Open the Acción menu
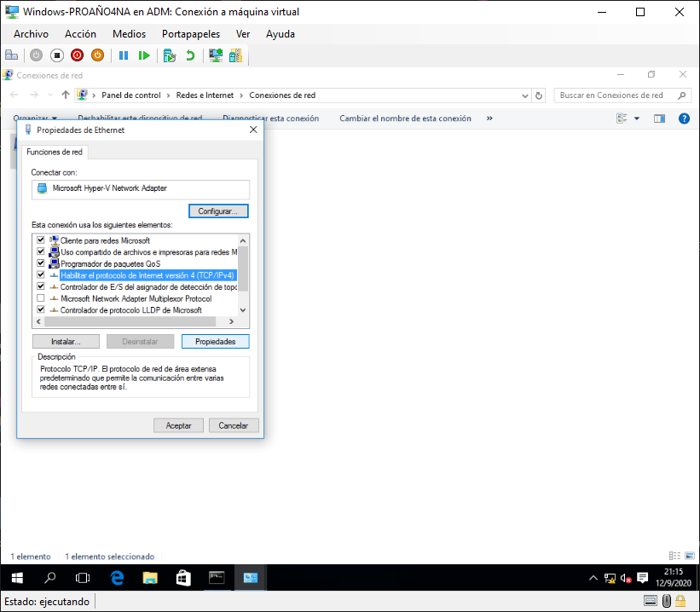700x612 pixels. (80, 34)
